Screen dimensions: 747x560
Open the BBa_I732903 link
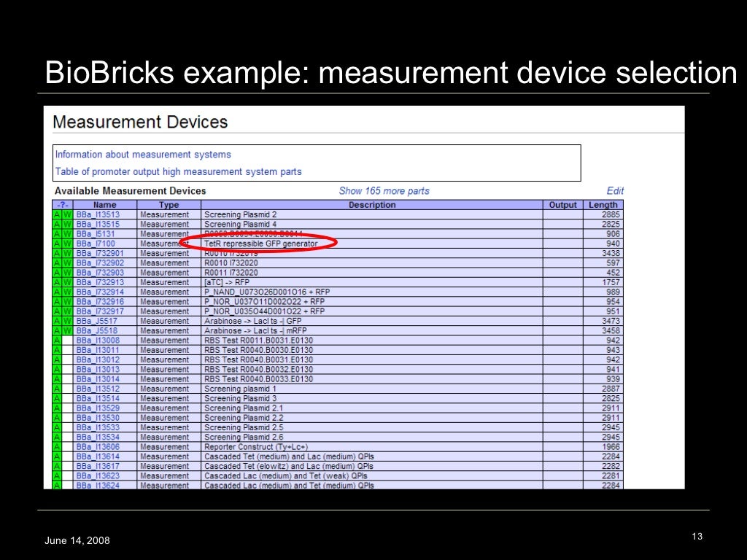point(100,273)
